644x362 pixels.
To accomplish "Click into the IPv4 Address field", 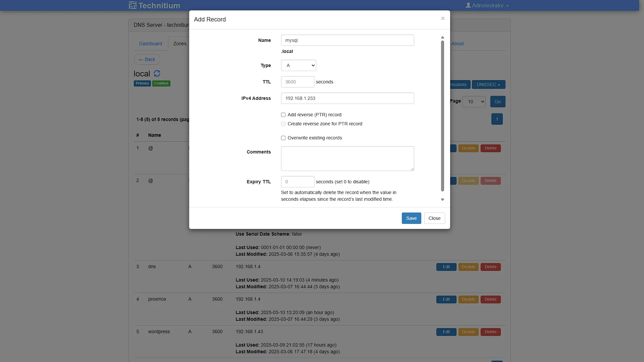I will pos(347,98).
